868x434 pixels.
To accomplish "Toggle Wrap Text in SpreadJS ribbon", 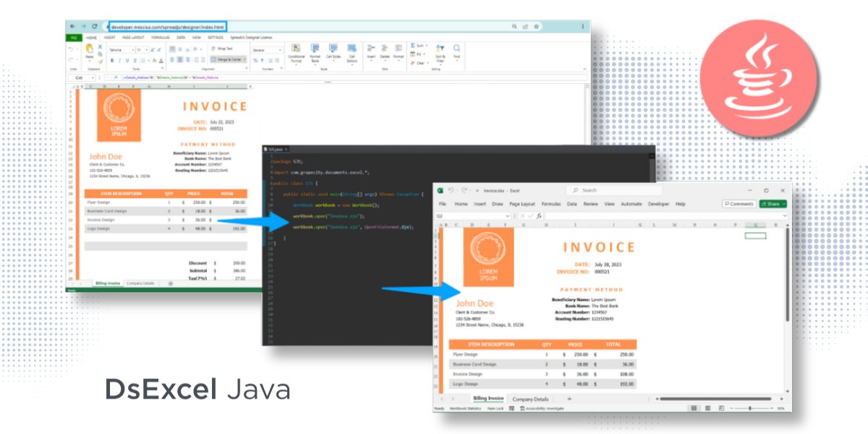I will (x=223, y=48).
